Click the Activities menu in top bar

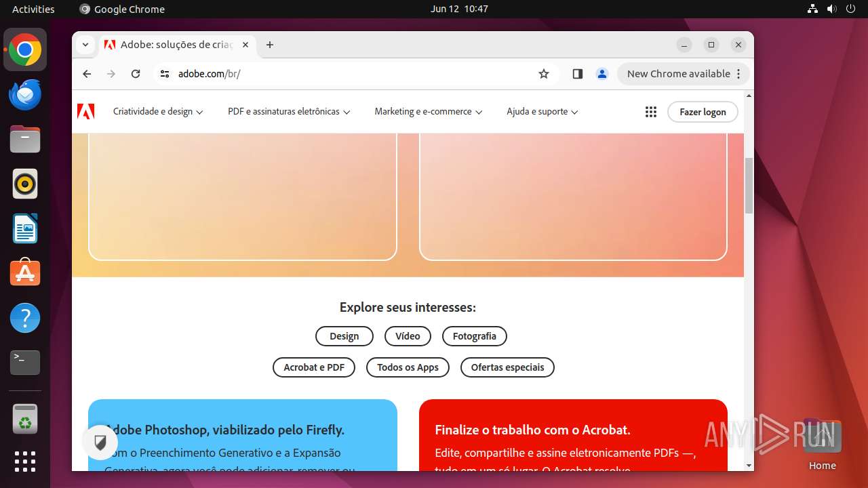tap(33, 9)
